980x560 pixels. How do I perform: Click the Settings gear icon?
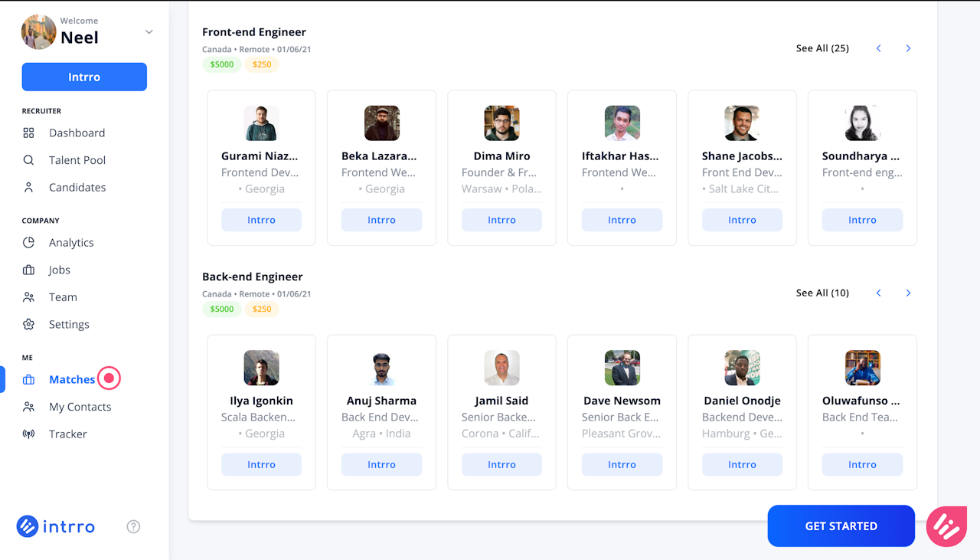pos(29,325)
